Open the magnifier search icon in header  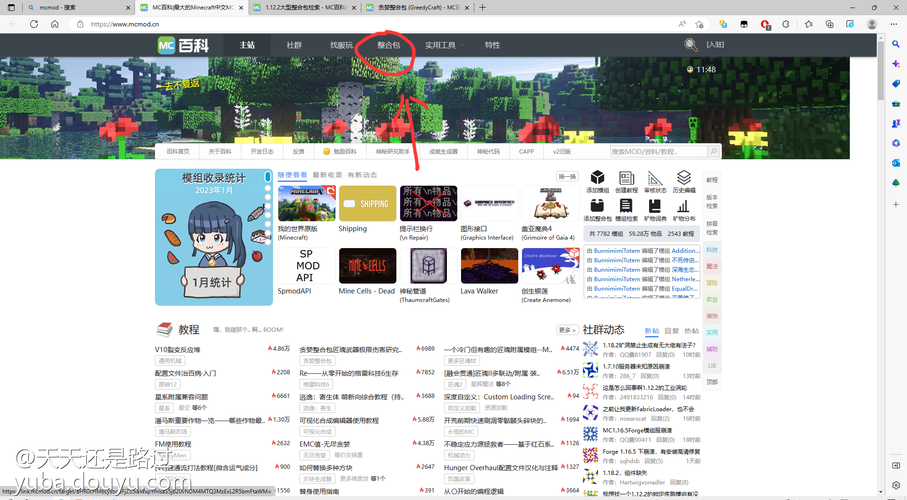pos(691,45)
